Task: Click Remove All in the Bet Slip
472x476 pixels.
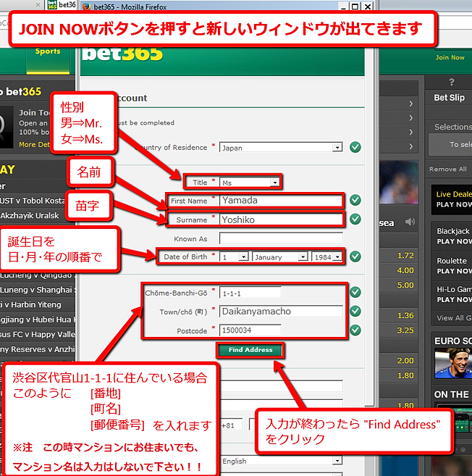Action: pyautogui.click(x=447, y=169)
